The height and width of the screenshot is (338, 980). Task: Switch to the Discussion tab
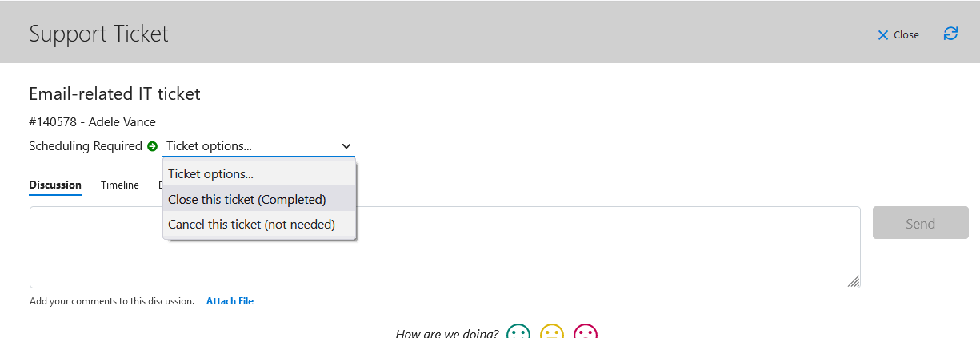[x=55, y=185]
